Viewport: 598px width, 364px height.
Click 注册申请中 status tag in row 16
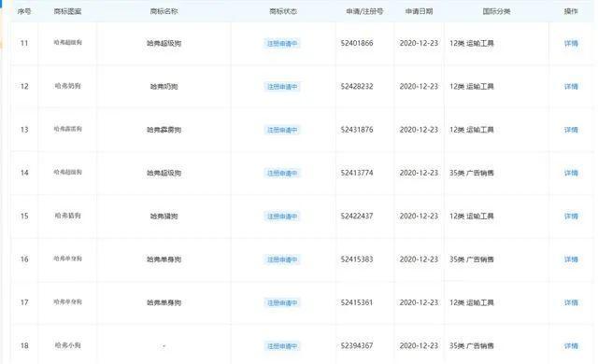[x=282, y=259]
